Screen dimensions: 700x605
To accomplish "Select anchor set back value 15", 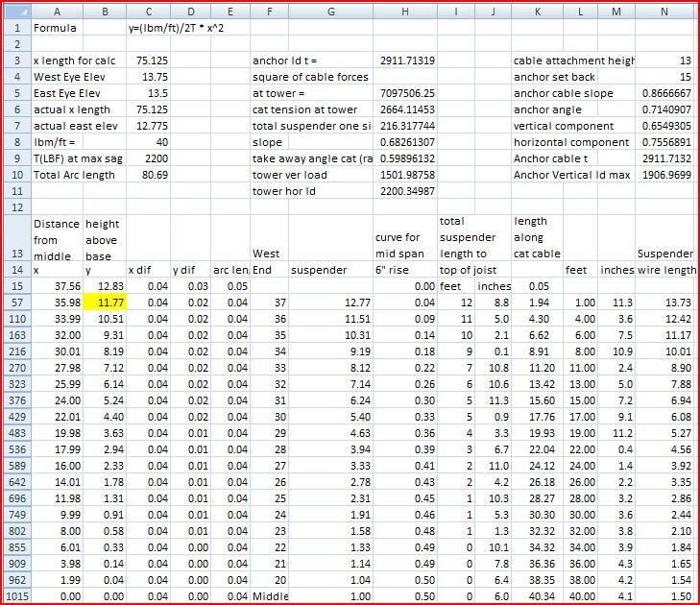I will (664, 77).
